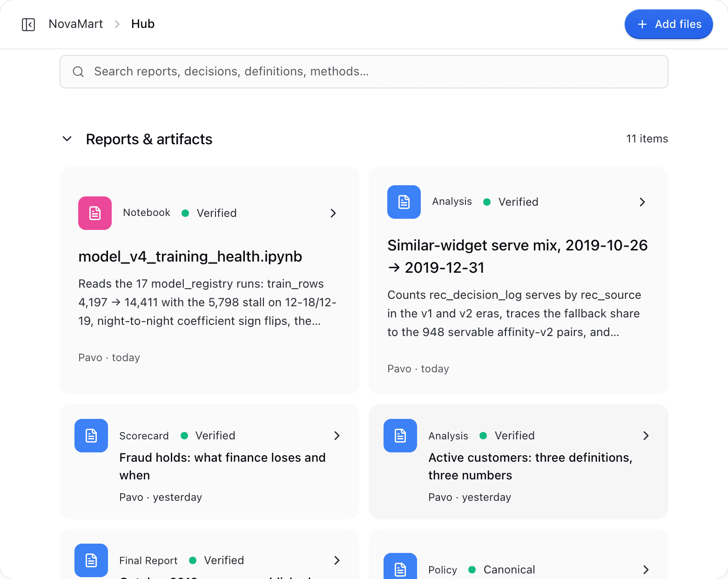Screen dimensions: 728x579
Task: Click the Policy type label
Action: (x=443, y=570)
